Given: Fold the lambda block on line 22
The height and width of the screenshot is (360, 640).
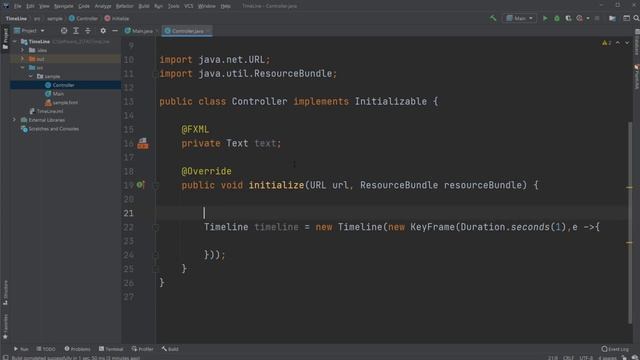Looking at the screenshot, I should (x=156, y=227).
